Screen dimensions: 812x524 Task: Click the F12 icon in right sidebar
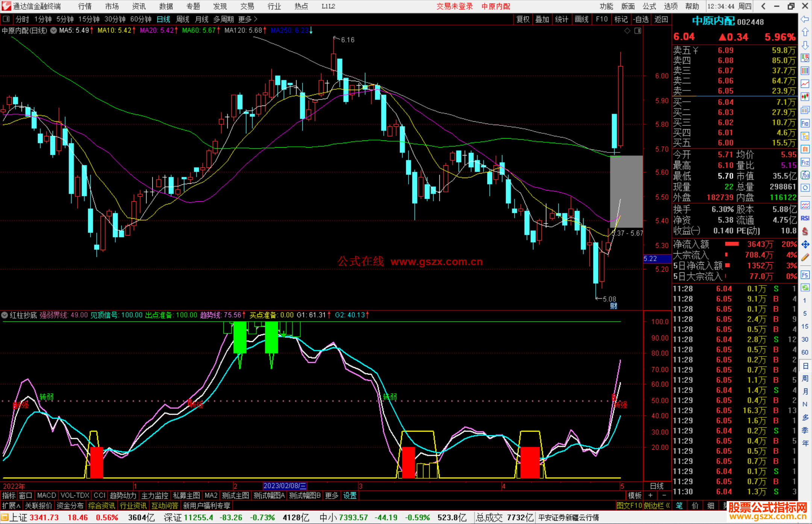[x=804, y=162]
